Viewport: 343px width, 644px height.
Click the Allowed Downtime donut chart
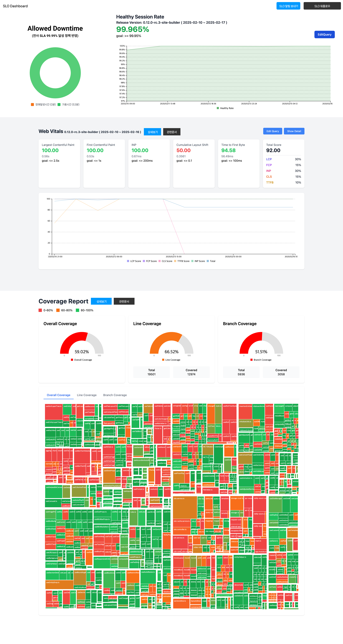pos(55,73)
